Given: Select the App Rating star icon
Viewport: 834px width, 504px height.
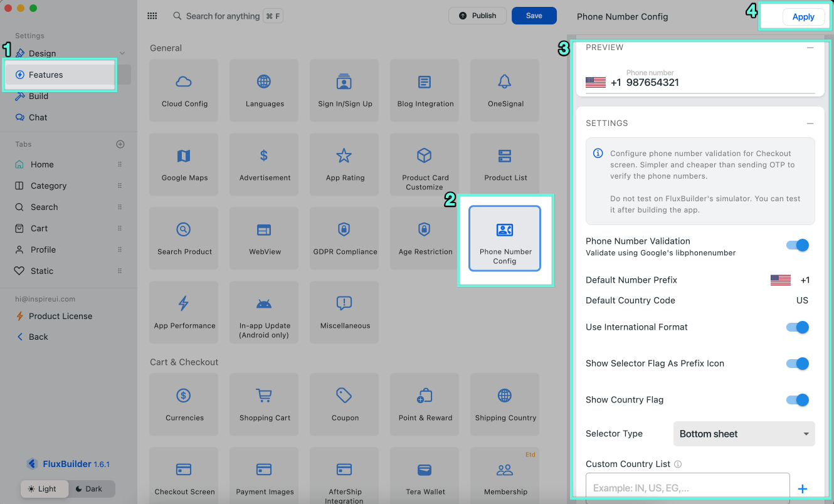Looking at the screenshot, I should click(x=344, y=155).
